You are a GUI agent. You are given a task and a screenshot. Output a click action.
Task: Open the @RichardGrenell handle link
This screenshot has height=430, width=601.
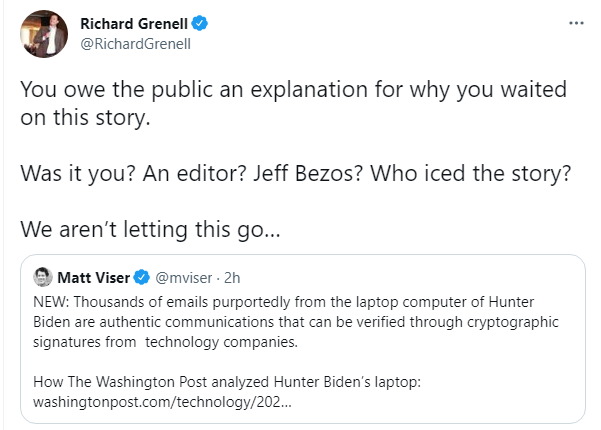click(x=135, y=44)
